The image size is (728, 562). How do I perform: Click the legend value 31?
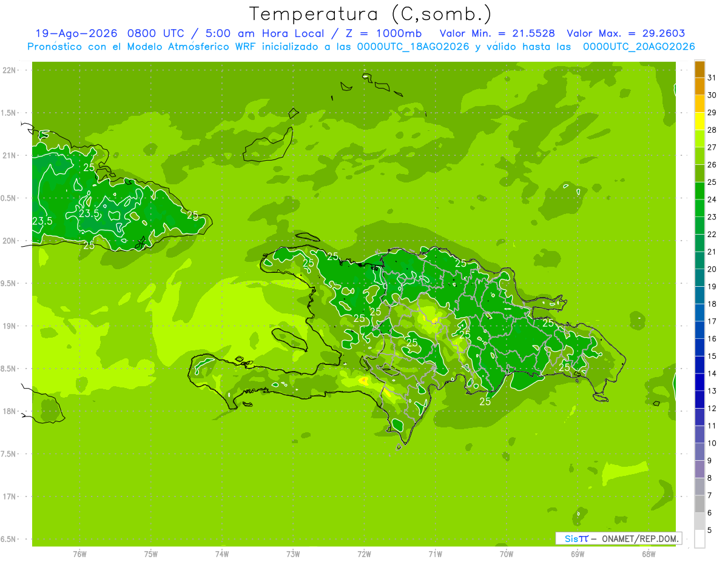pyautogui.click(x=712, y=78)
